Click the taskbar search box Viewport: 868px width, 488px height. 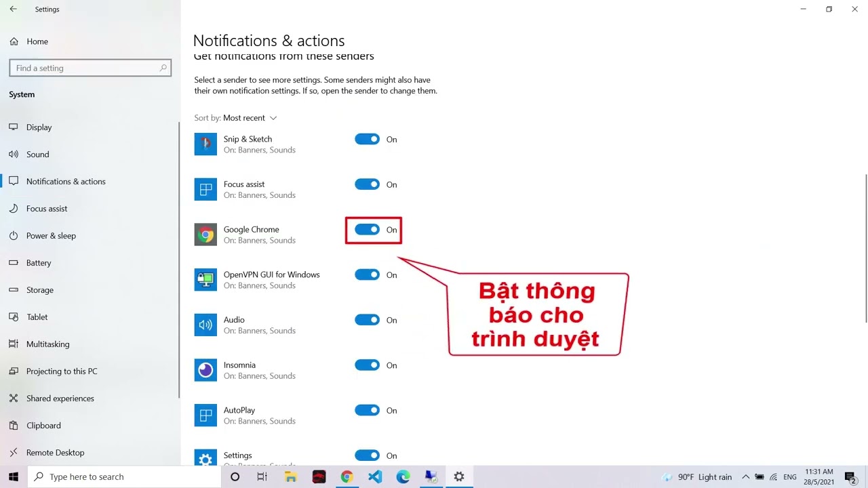pos(124,476)
